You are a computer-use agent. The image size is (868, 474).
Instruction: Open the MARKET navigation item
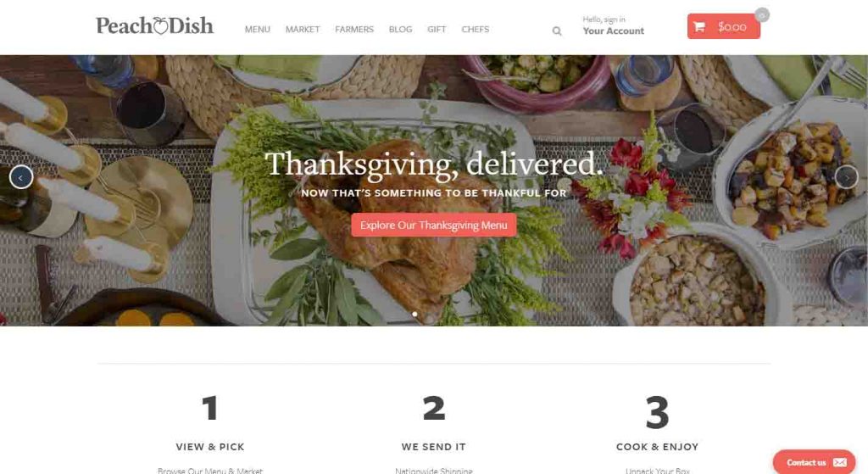303,30
